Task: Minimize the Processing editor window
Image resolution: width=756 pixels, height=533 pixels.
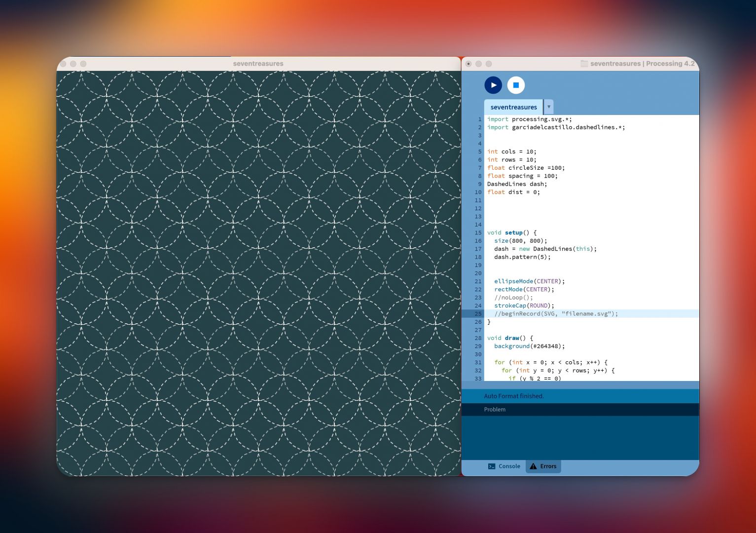Action: pyautogui.click(x=478, y=64)
